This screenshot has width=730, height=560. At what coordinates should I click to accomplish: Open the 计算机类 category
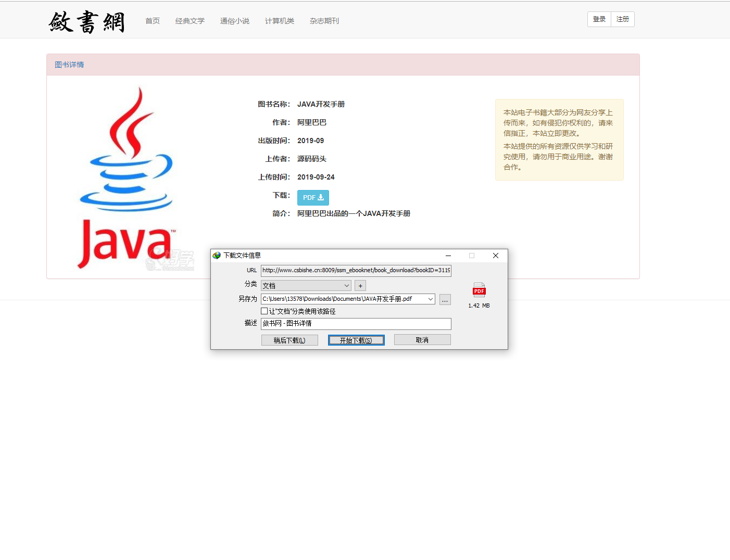coord(280,21)
